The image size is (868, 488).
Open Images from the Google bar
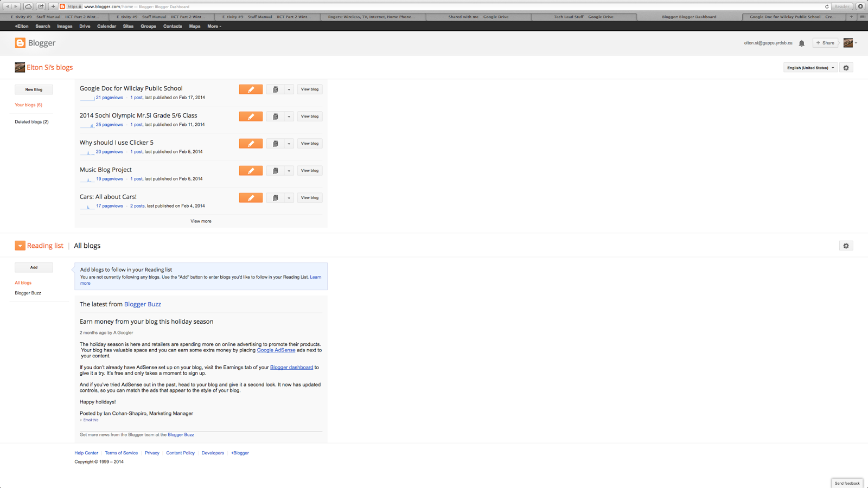pos(65,26)
